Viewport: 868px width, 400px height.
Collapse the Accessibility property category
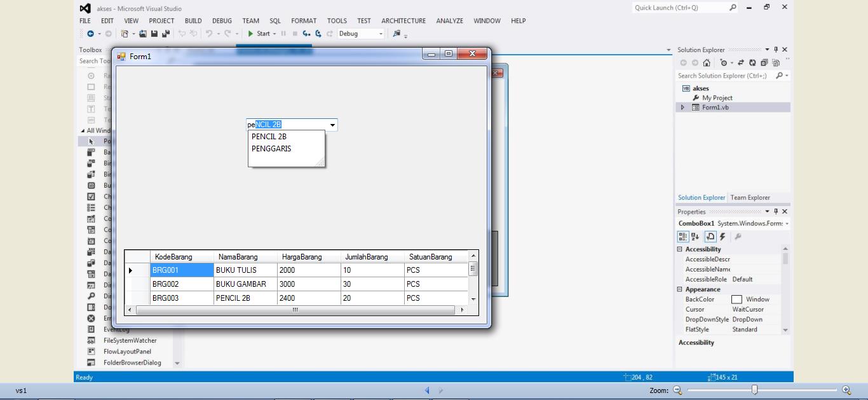[x=679, y=249]
